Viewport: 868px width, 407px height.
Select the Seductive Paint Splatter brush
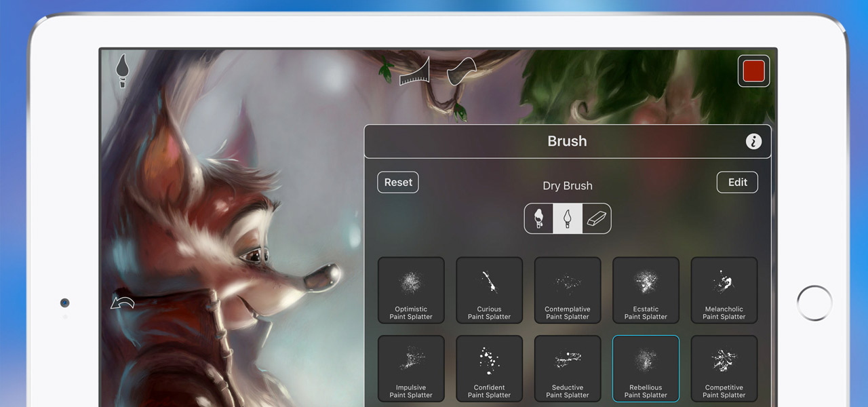568,368
